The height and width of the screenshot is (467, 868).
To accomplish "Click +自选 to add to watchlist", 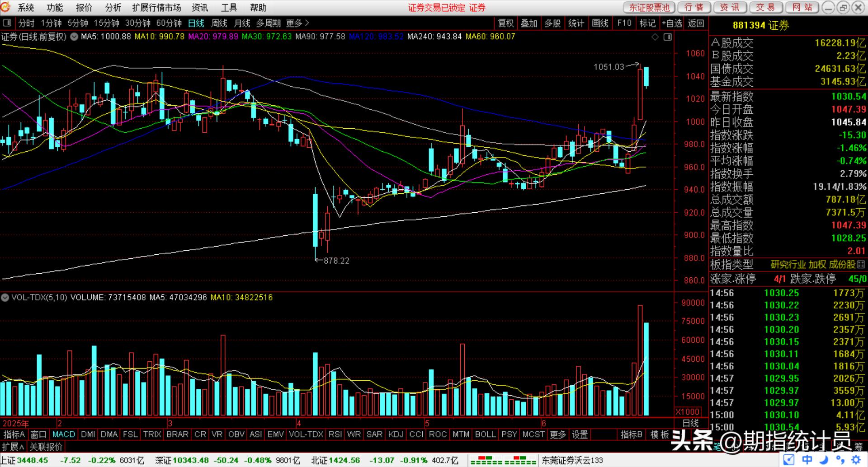I will [x=671, y=23].
